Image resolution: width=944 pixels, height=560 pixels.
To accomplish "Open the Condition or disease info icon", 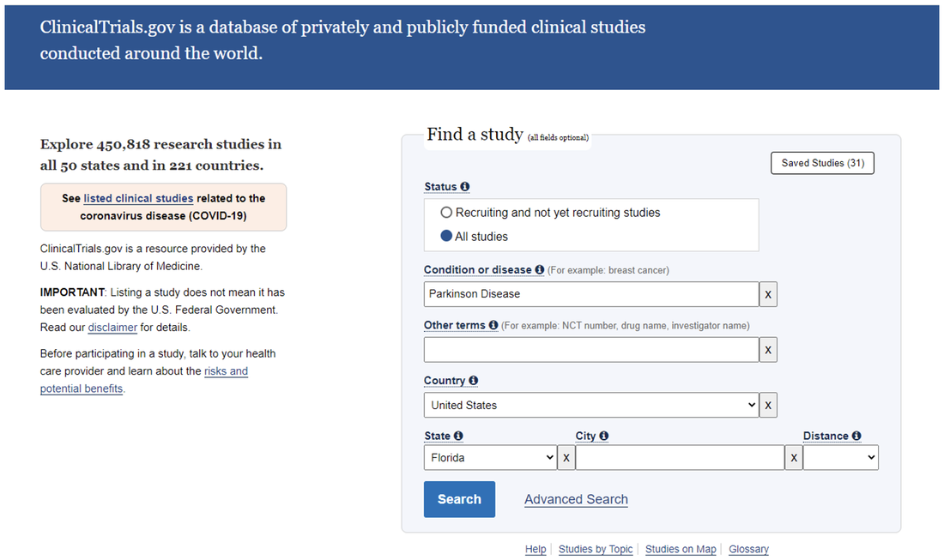I will coord(540,269).
